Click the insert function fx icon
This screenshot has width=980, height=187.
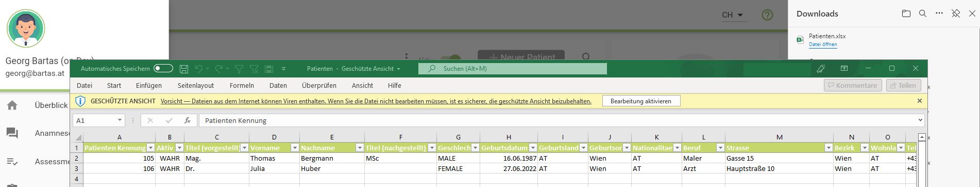point(188,120)
